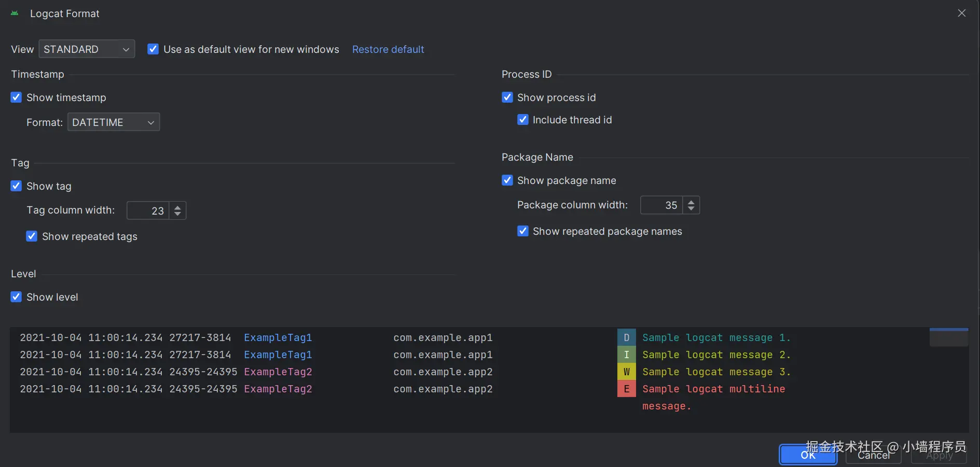
Task: Click the Android icon in the title bar
Action: (x=15, y=13)
